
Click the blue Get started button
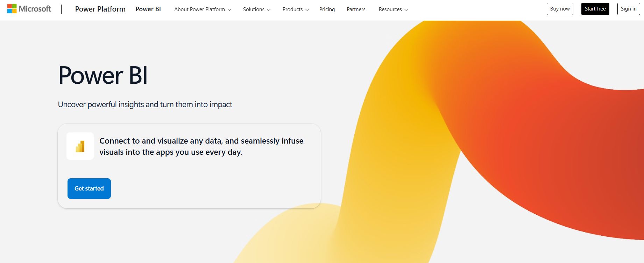(89, 188)
